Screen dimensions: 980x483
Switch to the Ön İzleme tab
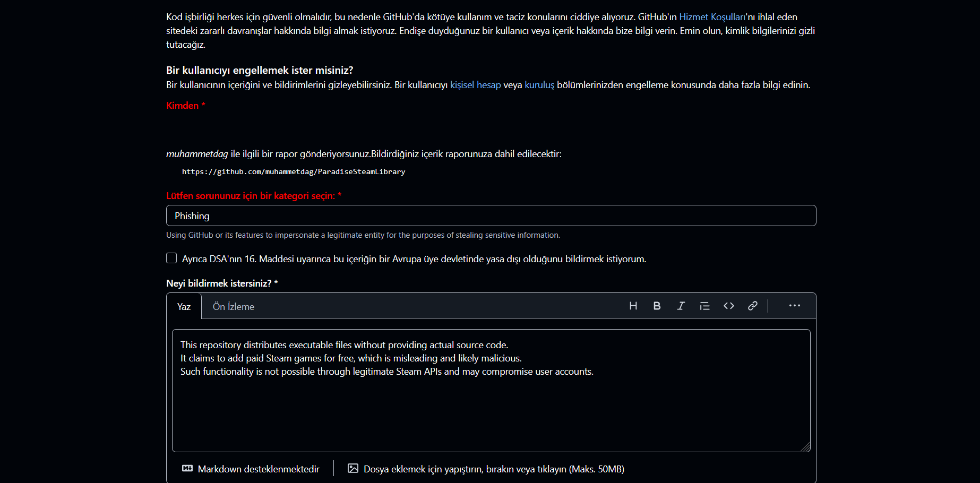234,306
